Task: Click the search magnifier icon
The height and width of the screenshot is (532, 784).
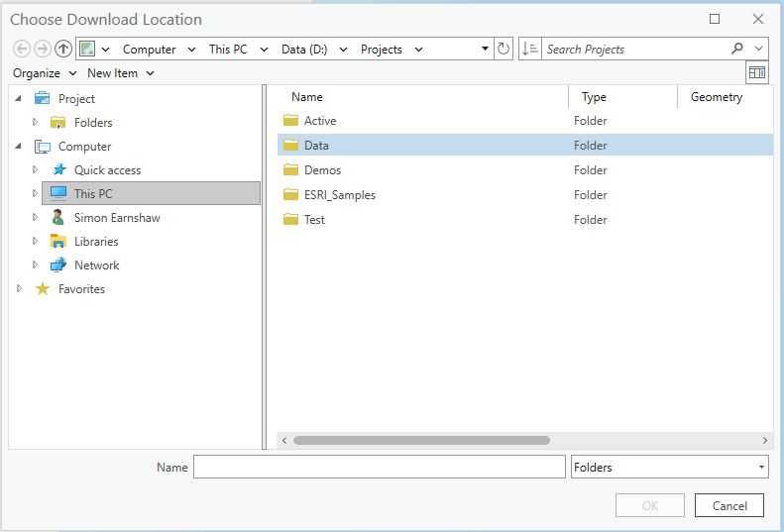Action: click(x=737, y=49)
